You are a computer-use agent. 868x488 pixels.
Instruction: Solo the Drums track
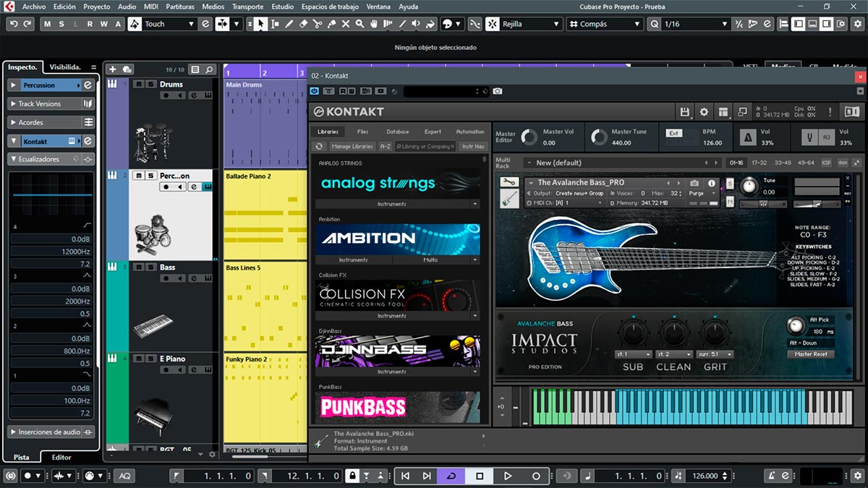pyautogui.click(x=150, y=85)
